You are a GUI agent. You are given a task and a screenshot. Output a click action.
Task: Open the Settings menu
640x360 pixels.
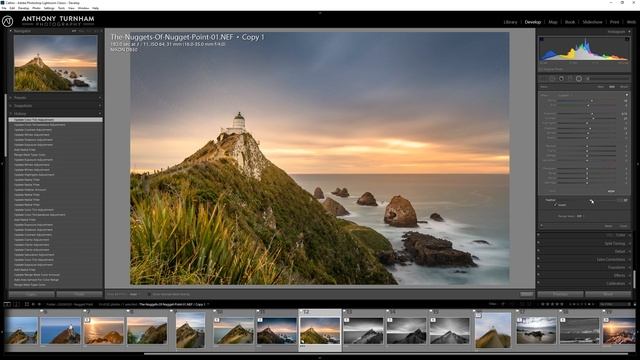(49, 8)
